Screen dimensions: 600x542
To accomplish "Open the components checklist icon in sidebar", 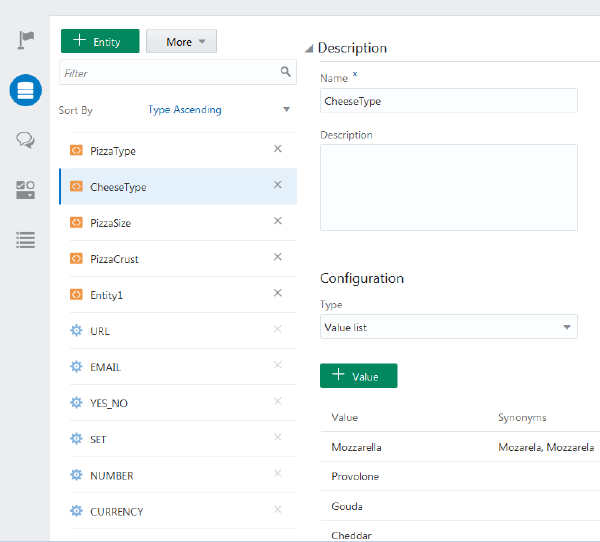I will point(26,190).
